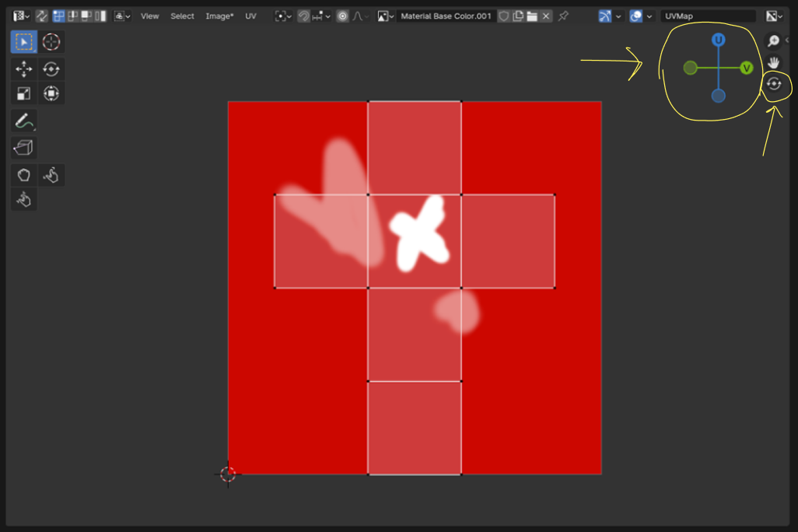
Task: Activate the Scale tool
Action: [23, 93]
